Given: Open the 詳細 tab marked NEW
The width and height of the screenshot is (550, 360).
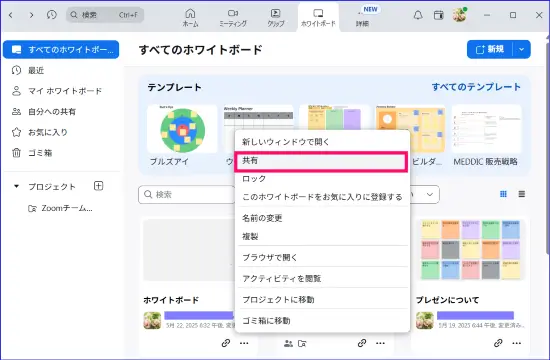Looking at the screenshot, I should pos(363,18).
